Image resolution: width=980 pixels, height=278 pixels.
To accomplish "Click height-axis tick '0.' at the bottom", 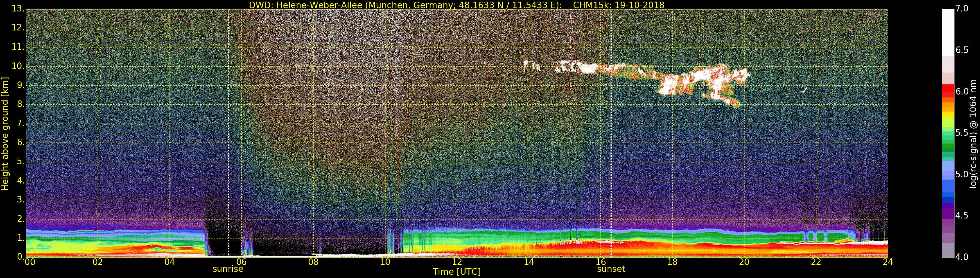I will click(21, 257).
